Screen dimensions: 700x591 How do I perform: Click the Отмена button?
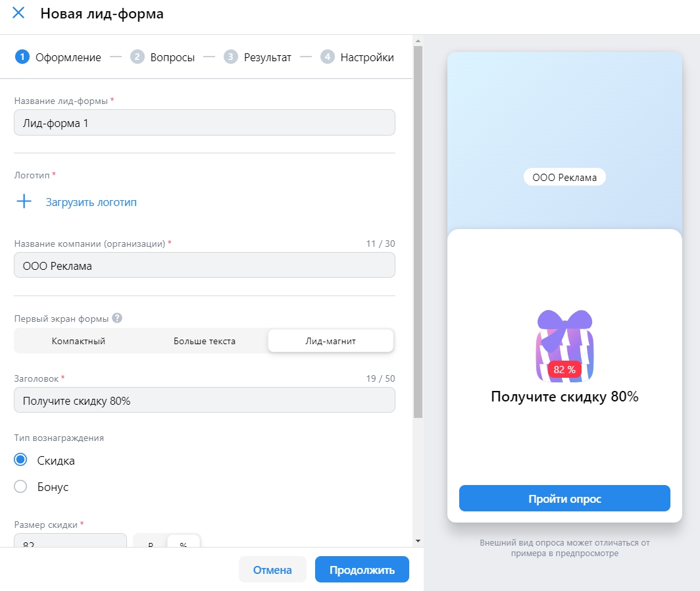[x=272, y=570]
